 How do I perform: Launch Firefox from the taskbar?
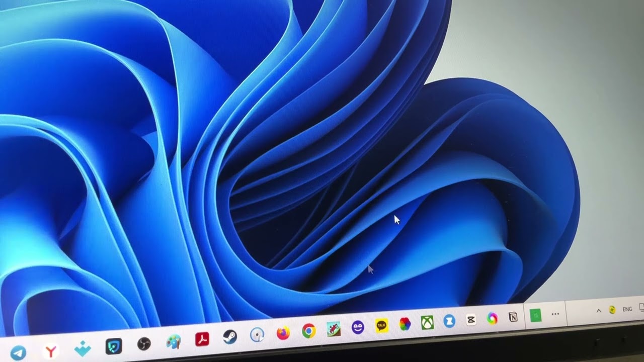[x=283, y=333]
